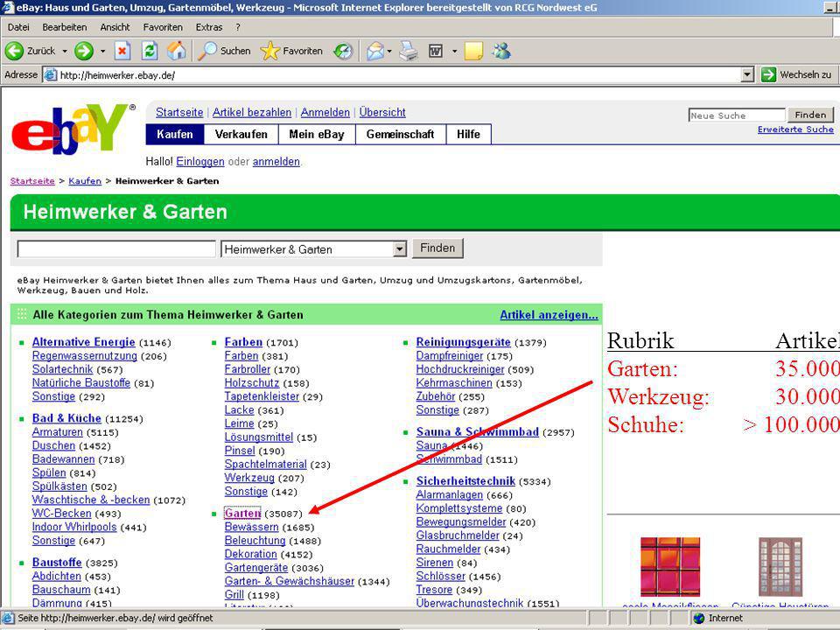Open the Ansicht menu
This screenshot has height=630, width=840.
115,27
